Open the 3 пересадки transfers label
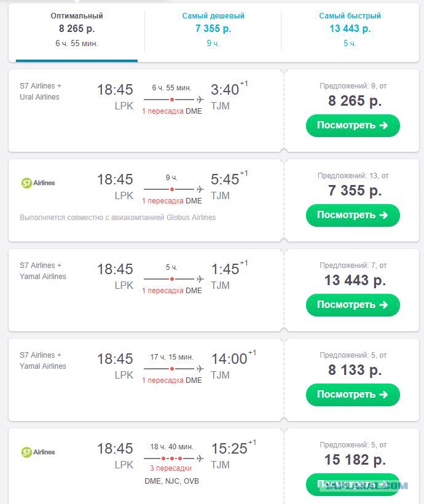Viewport: 424px width, 504px height. (171, 468)
